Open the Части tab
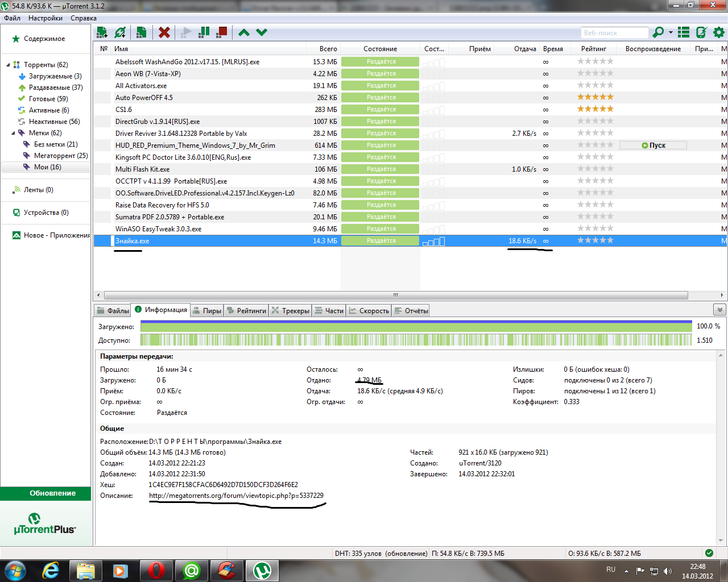Viewport: 728px width, 582px height. (329, 310)
